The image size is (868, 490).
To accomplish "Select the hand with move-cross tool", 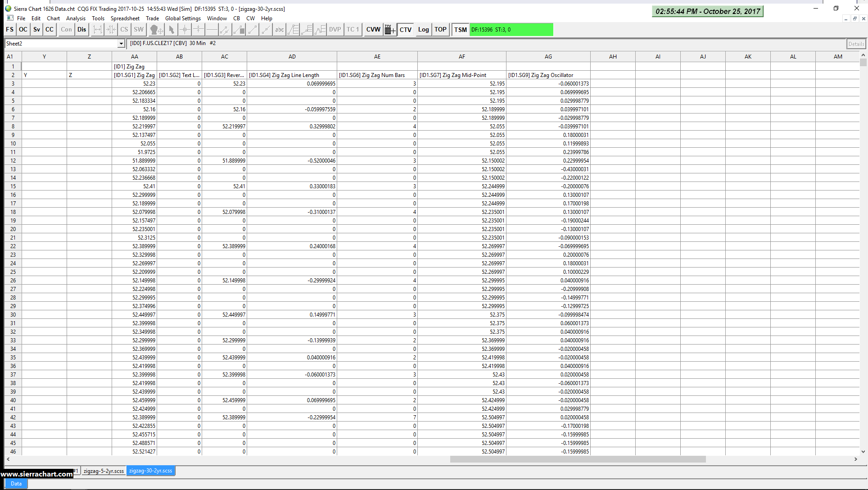I will (x=156, y=30).
